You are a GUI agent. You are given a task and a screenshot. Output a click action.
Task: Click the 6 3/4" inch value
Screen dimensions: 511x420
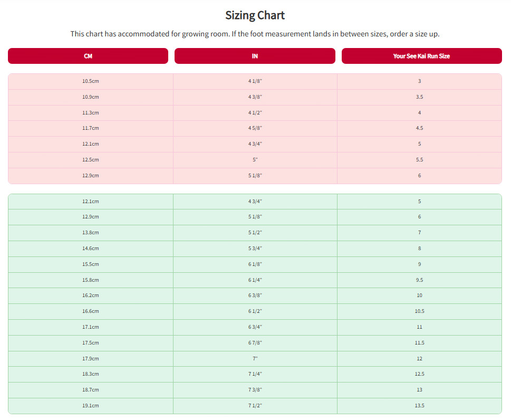tap(255, 327)
